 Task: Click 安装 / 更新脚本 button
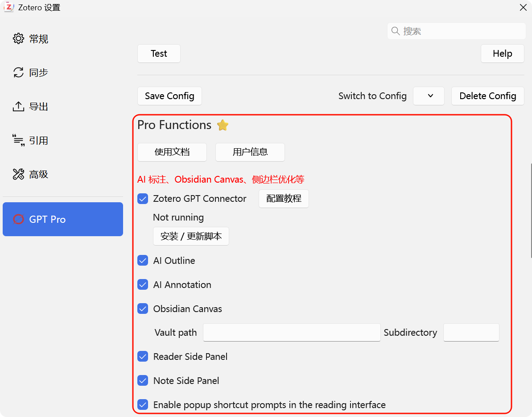point(191,236)
